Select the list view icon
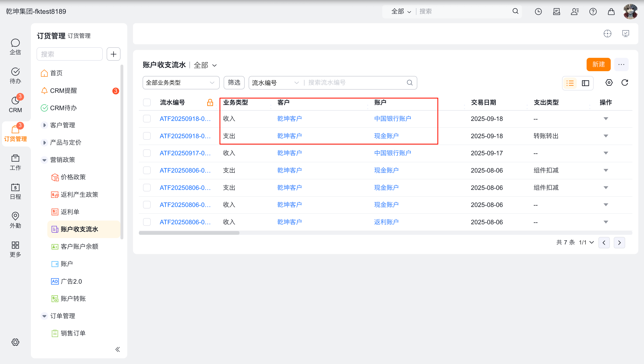The image size is (644, 364). pyautogui.click(x=570, y=83)
